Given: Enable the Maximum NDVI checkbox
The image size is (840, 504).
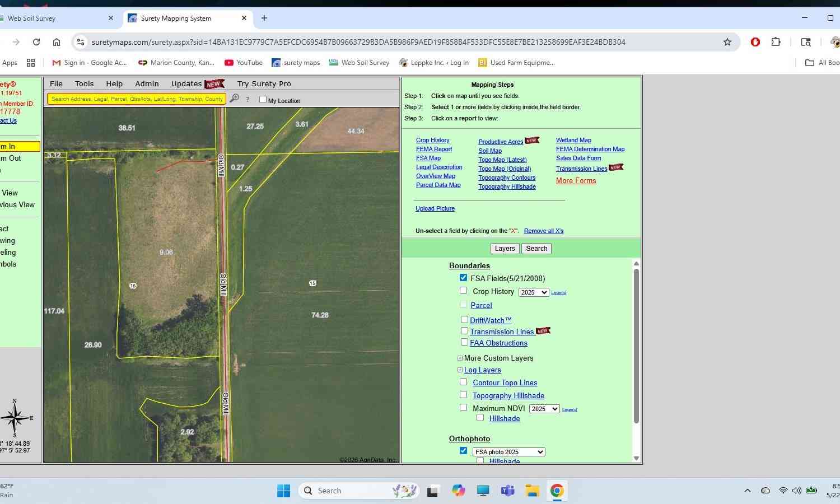Looking at the screenshot, I should coord(463,408).
